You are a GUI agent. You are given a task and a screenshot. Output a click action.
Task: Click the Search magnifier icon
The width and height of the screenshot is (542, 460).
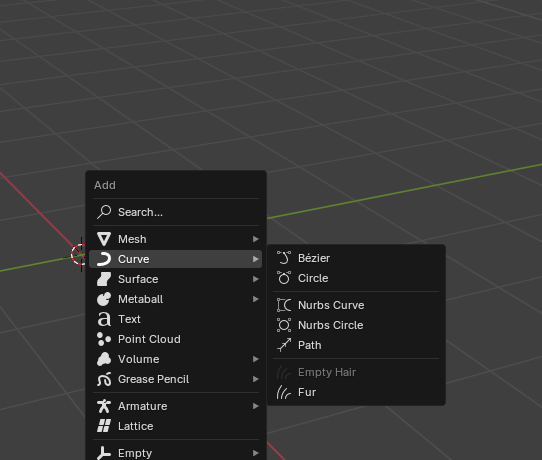[104, 212]
